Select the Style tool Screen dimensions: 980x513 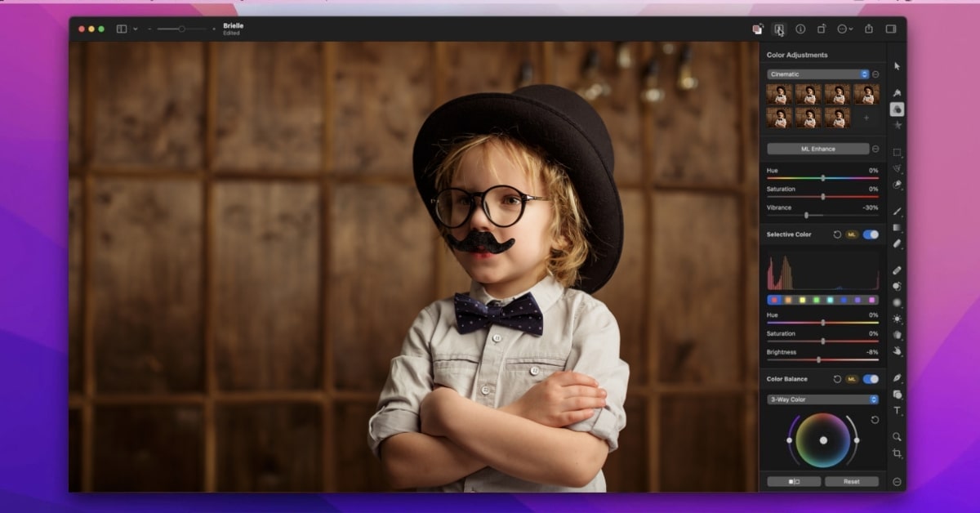coord(897,92)
